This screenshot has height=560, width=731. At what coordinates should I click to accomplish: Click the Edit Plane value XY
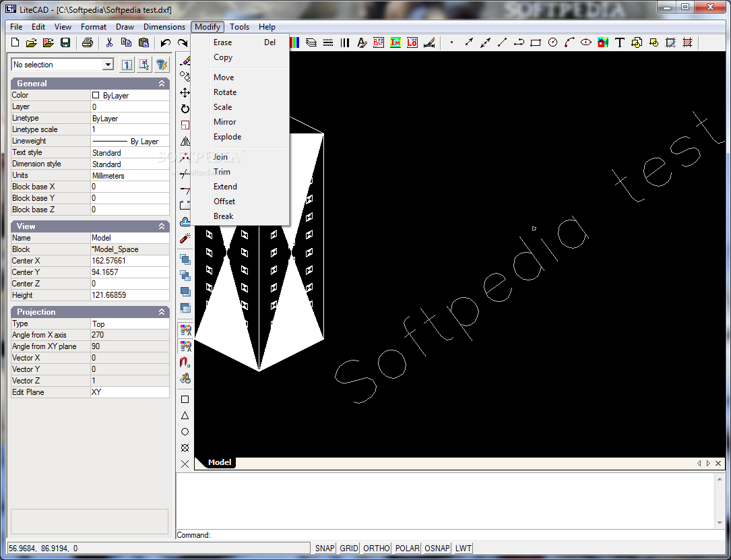129,392
